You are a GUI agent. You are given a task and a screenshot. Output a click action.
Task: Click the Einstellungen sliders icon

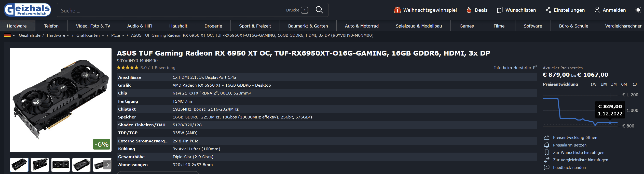[548, 10]
